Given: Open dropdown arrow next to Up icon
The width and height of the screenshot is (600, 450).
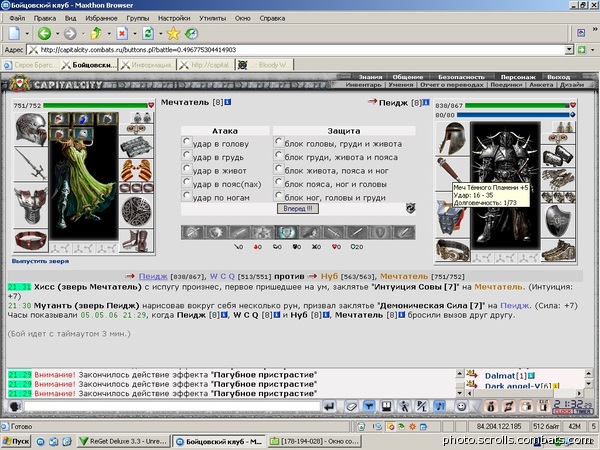Looking at the screenshot, I should tap(109, 34).
